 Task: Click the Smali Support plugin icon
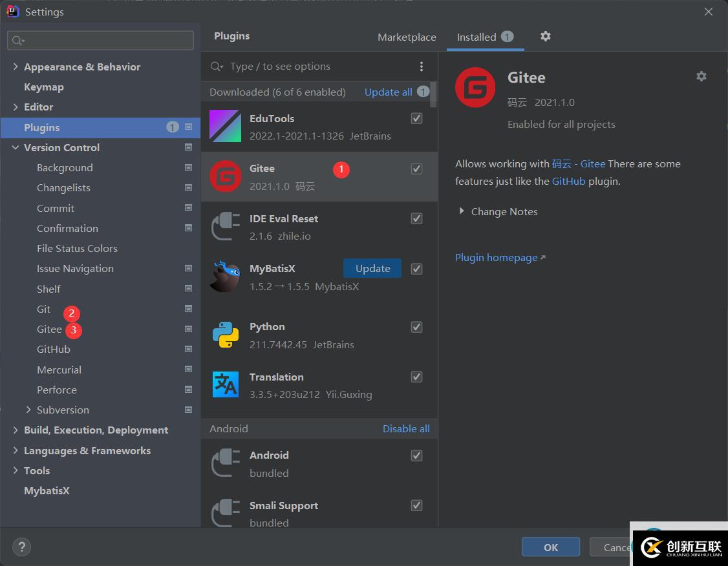(226, 512)
